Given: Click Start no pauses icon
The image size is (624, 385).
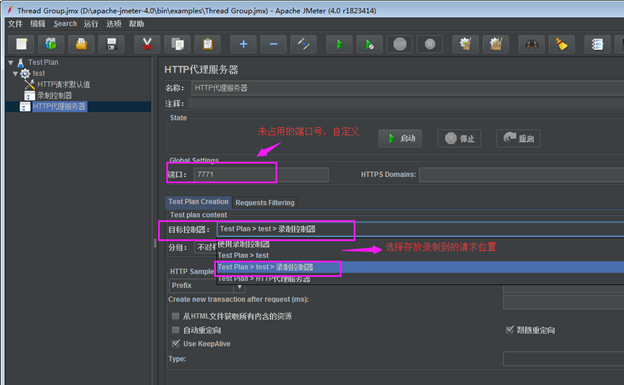Looking at the screenshot, I should pos(370,44).
